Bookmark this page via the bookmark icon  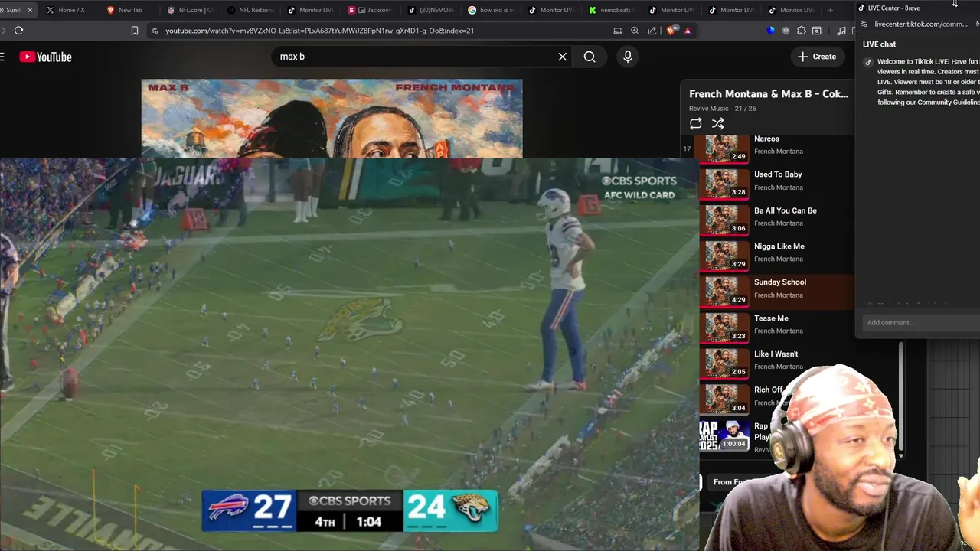(135, 31)
